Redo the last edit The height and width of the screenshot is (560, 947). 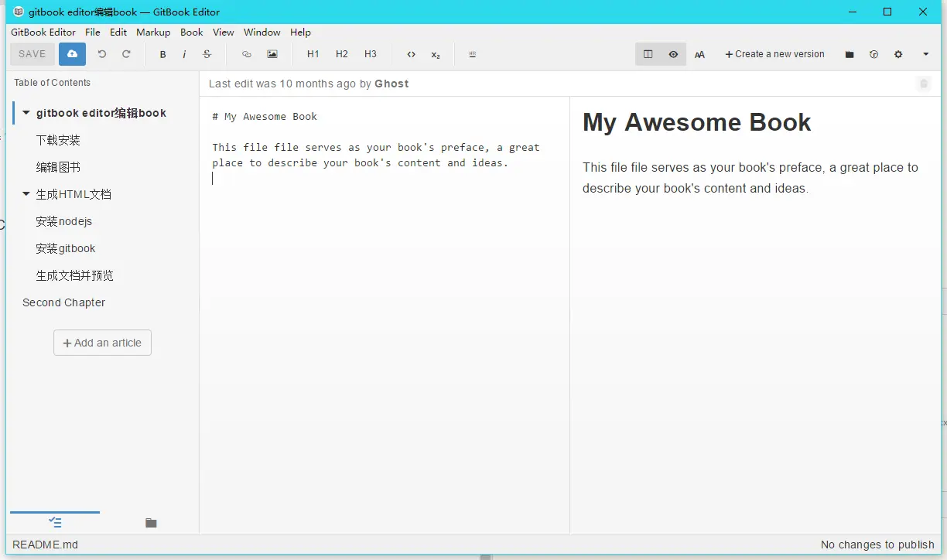click(126, 54)
